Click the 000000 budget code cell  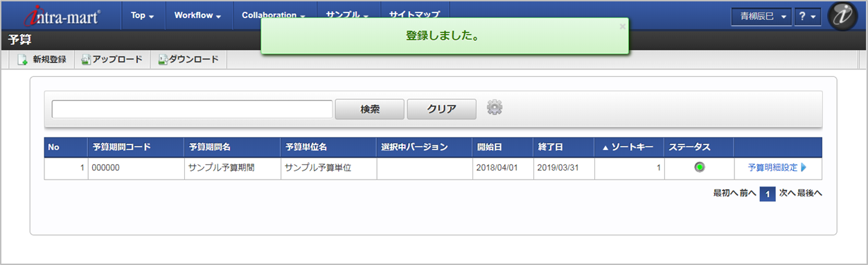click(x=135, y=168)
